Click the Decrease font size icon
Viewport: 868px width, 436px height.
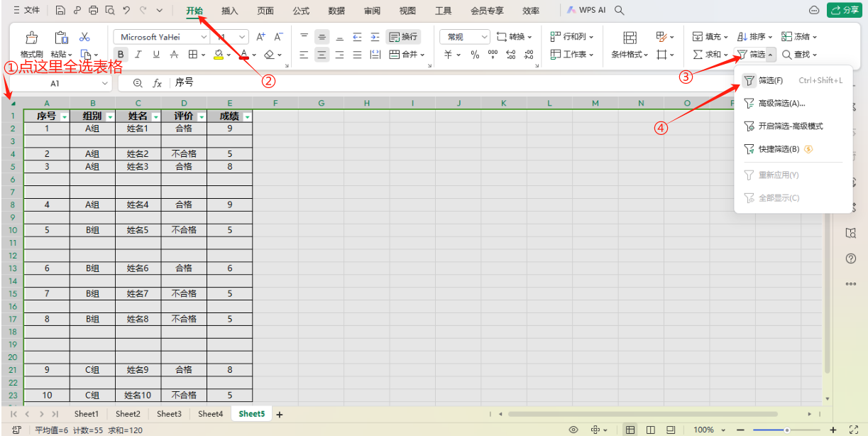278,37
